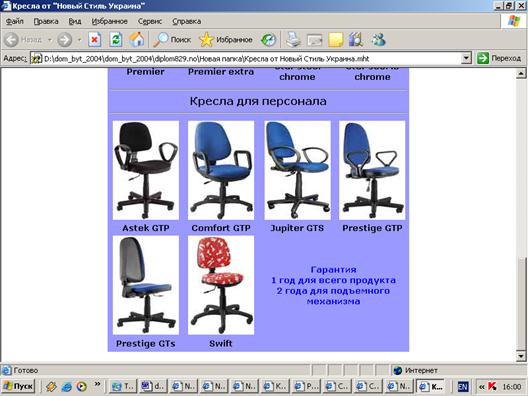
Task: Refresh the page with the Refresh icon
Action: pyautogui.click(x=116, y=40)
